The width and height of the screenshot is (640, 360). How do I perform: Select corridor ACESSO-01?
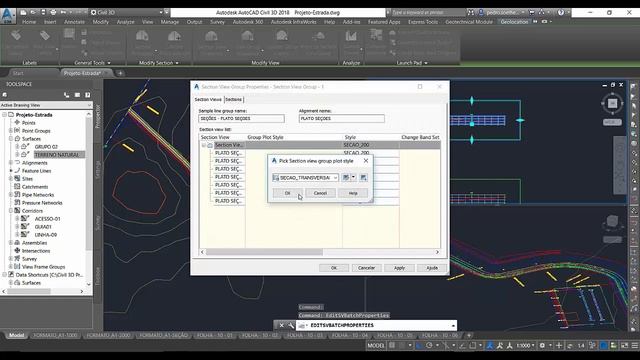(x=47, y=219)
